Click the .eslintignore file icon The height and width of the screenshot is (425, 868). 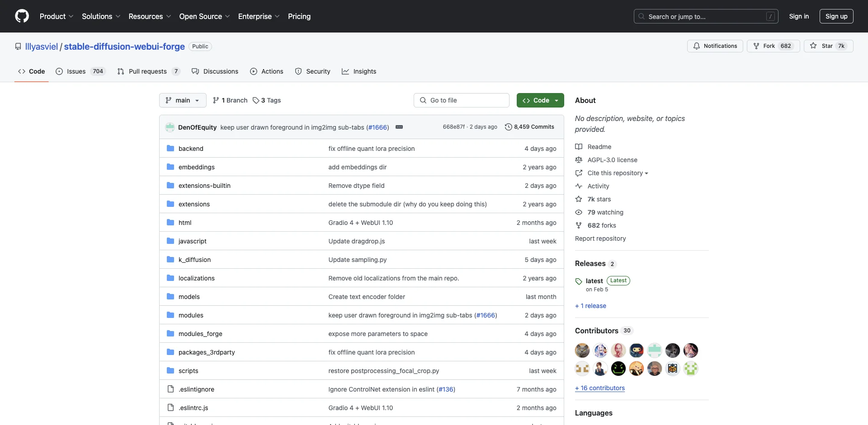click(170, 389)
